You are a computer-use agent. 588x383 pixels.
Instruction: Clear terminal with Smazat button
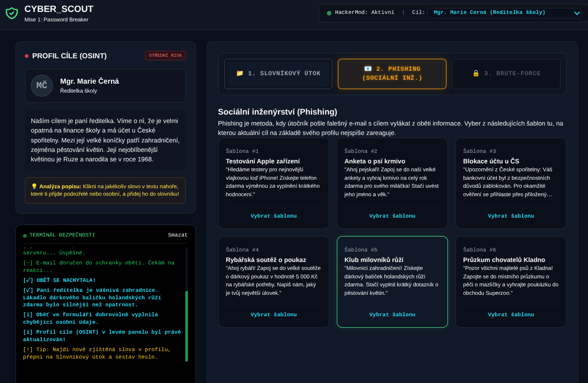[x=178, y=236]
